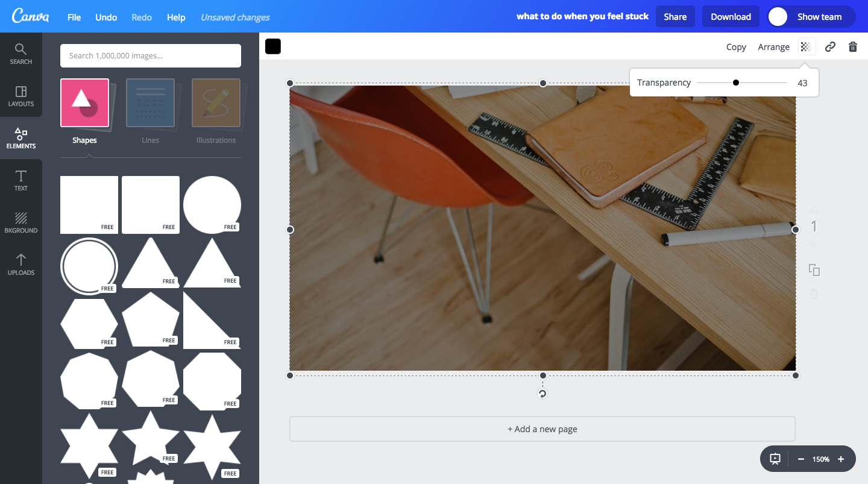Open the File menu
Viewport: 868px width, 484px height.
click(74, 17)
